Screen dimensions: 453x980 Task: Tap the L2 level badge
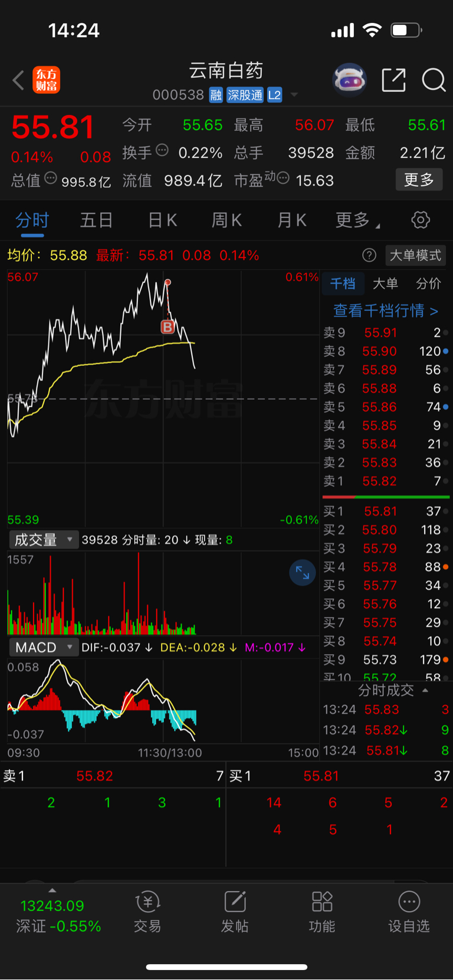274,95
